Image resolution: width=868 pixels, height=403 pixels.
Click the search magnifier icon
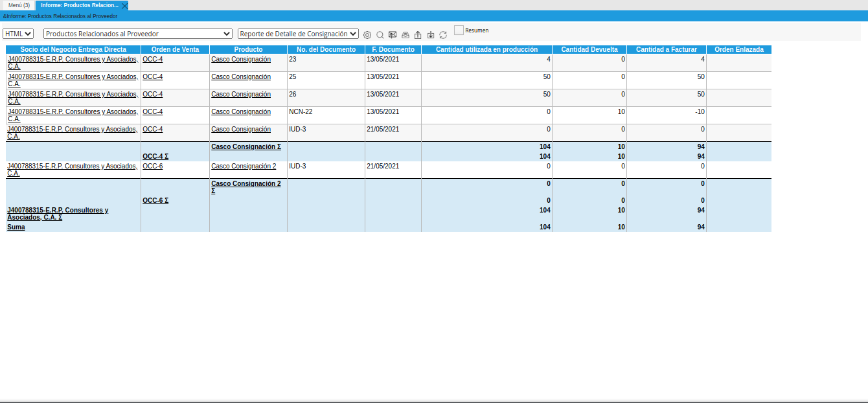point(380,34)
